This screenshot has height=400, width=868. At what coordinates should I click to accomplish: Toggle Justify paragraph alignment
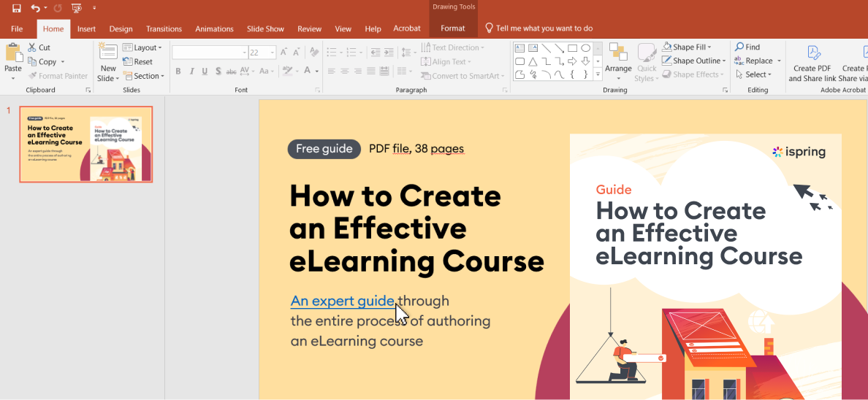click(x=371, y=71)
